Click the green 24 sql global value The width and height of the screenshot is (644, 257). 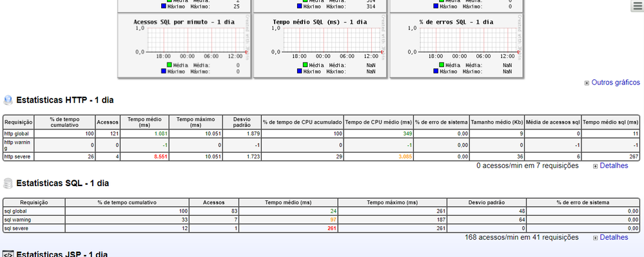[333, 211]
